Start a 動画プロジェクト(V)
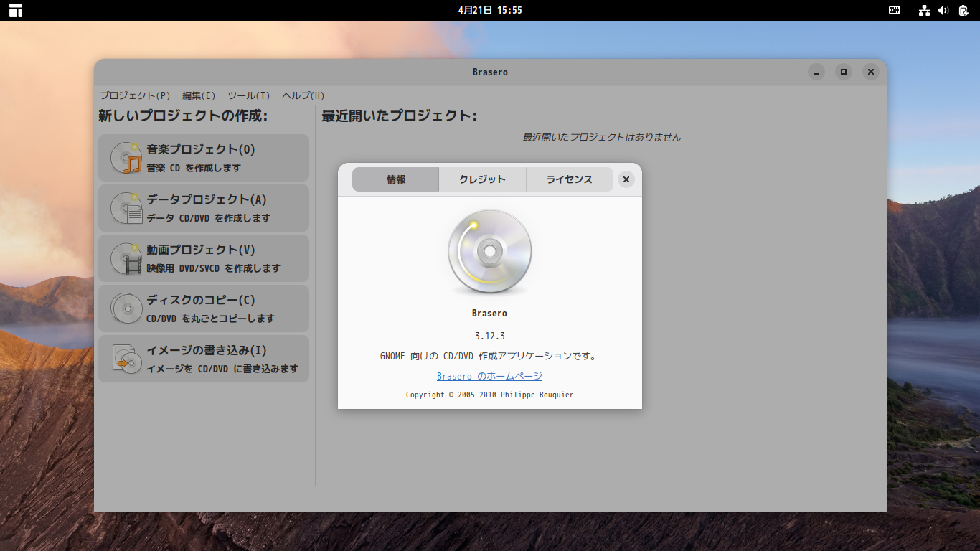 coord(204,258)
